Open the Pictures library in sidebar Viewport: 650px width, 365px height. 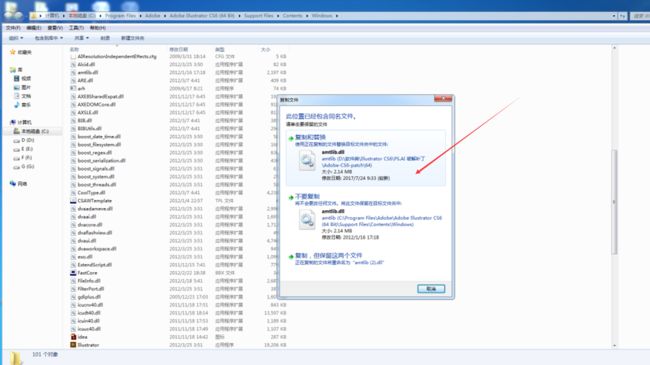(x=22, y=88)
